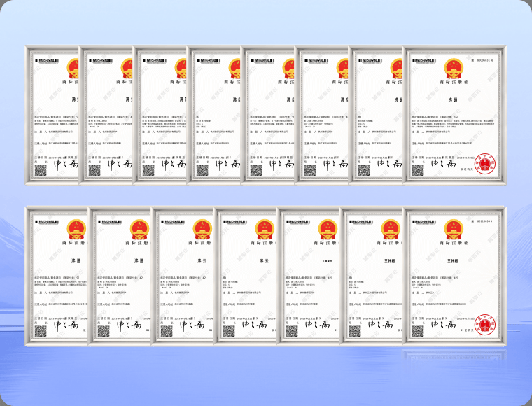Select QR code on bottom-row sealed certificate
532x406 pixels.
click(418, 331)
